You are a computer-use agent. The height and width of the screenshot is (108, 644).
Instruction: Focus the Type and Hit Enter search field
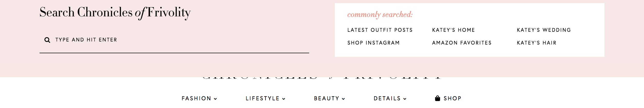(174, 40)
